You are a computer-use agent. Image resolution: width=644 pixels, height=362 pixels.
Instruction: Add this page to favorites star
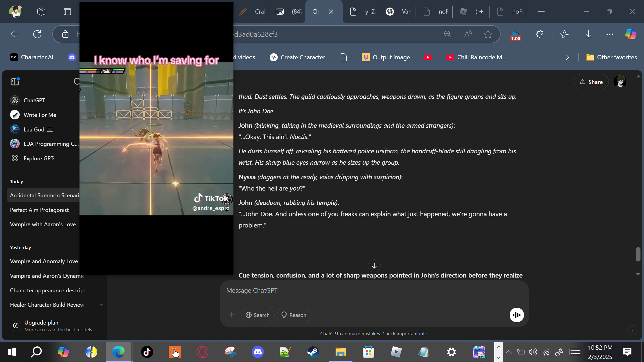[x=488, y=34]
